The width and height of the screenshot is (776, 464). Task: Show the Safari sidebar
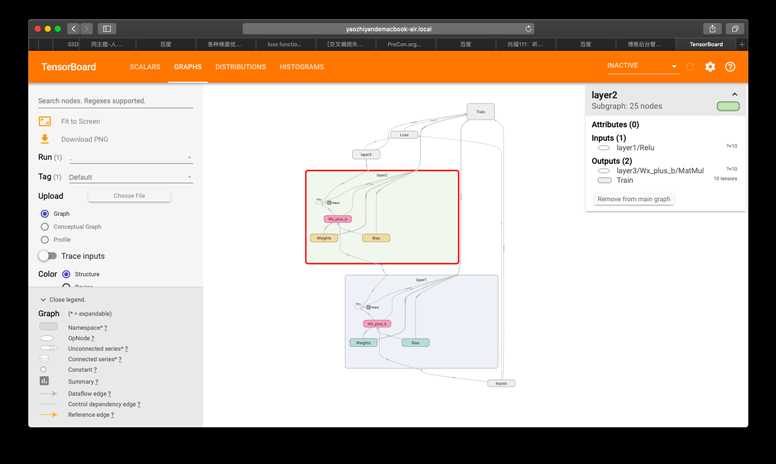107,29
